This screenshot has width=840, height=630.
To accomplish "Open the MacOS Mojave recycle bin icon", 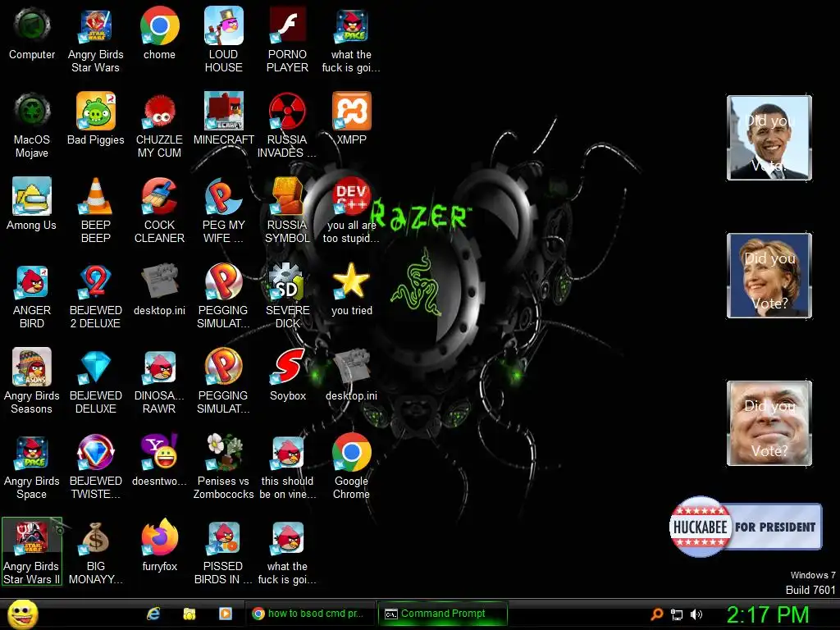I will [x=32, y=126].
